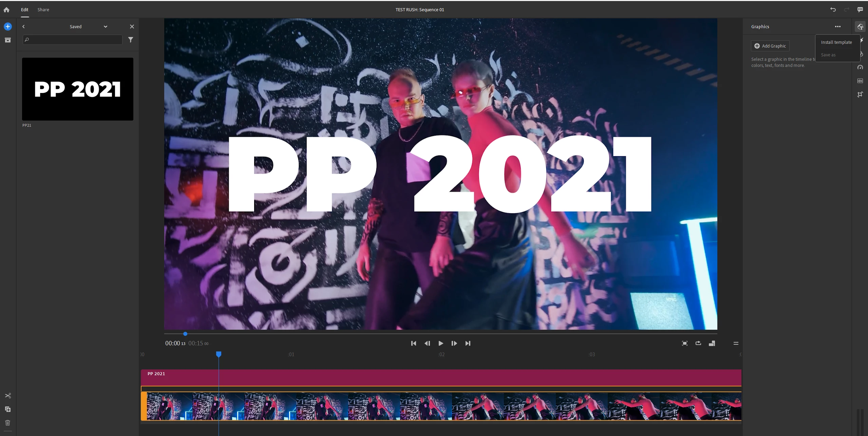
Task: Open the Crop and Rotate panel icon
Action: [x=860, y=94]
